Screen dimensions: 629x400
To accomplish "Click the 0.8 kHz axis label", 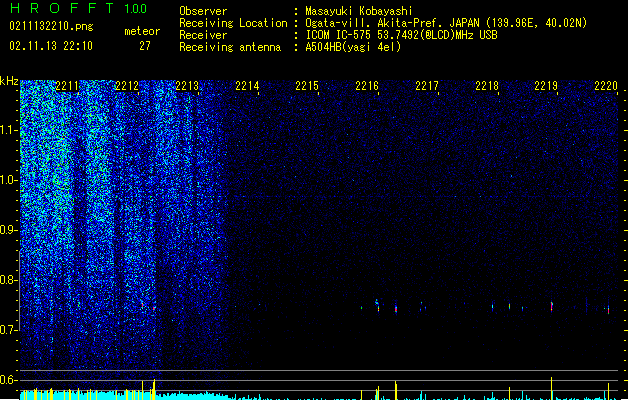I will click(x=8, y=280).
